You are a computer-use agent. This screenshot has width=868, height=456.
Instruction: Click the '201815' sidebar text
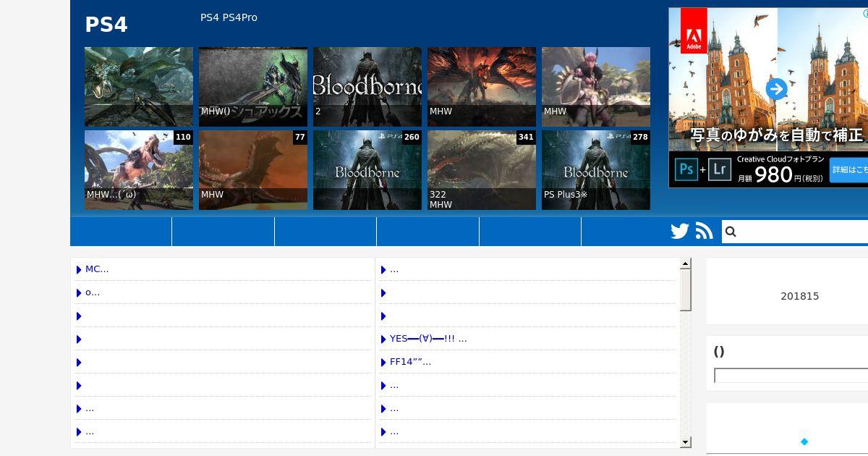tap(800, 296)
